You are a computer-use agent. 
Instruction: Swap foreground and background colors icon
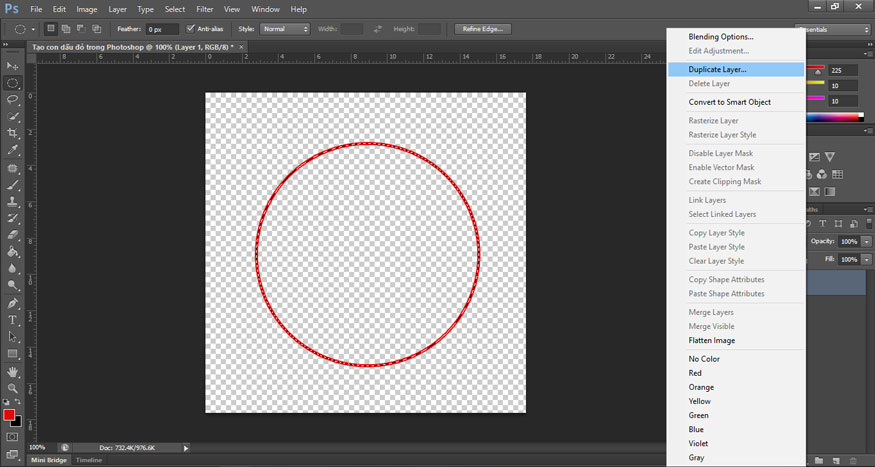coord(18,402)
